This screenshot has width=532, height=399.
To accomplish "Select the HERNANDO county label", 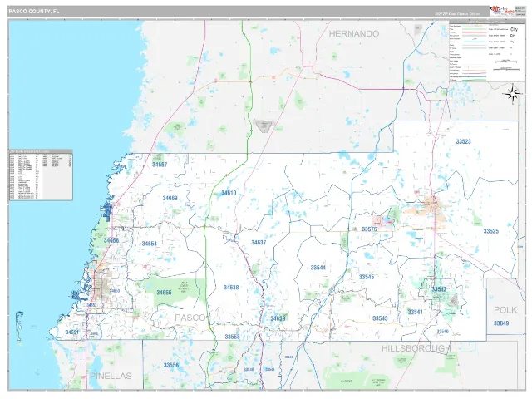I will 354,33.
